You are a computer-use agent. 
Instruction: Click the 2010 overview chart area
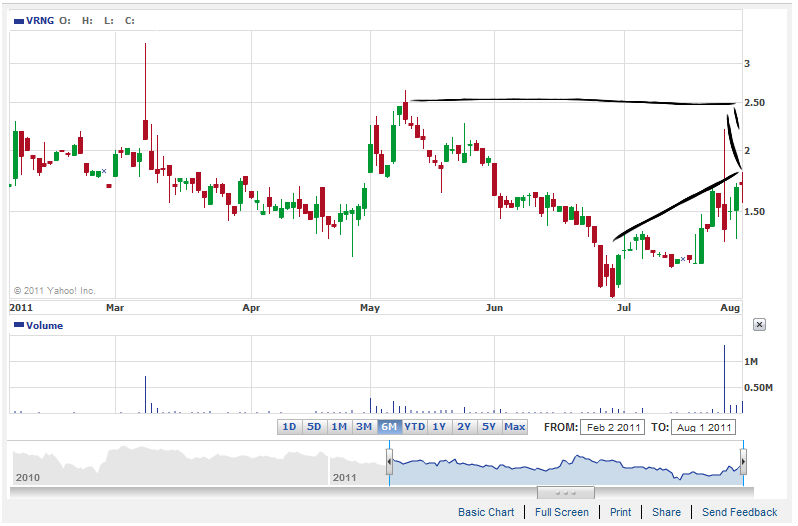170,464
